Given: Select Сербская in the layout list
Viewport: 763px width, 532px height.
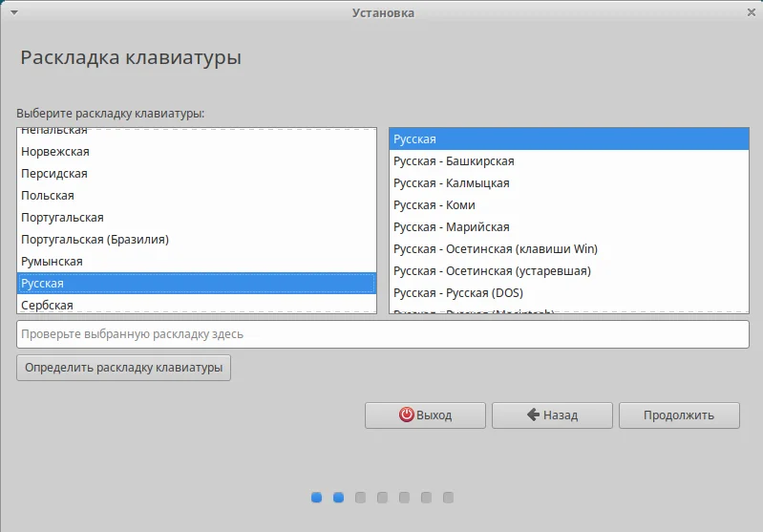Looking at the screenshot, I should click(197, 305).
